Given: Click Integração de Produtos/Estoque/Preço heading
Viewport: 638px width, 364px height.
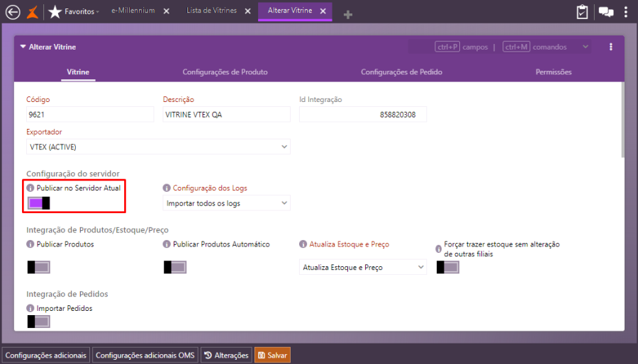Looking at the screenshot, I should tap(97, 230).
